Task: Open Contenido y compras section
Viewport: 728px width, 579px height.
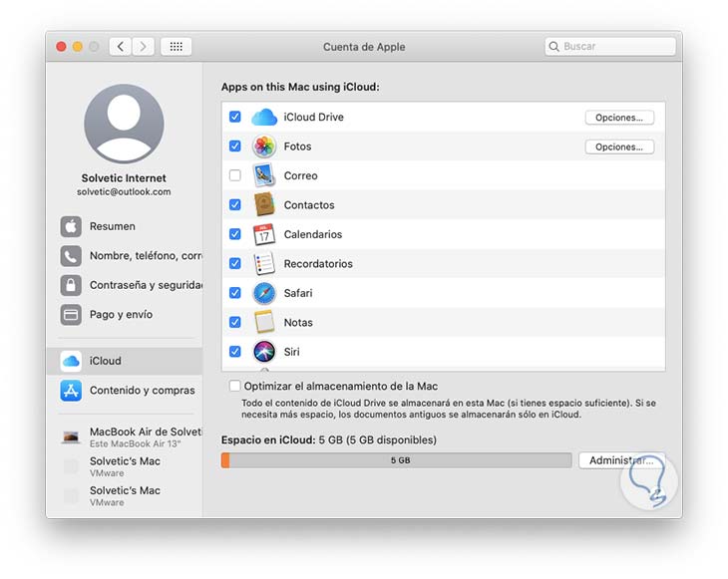Action: tap(125, 391)
